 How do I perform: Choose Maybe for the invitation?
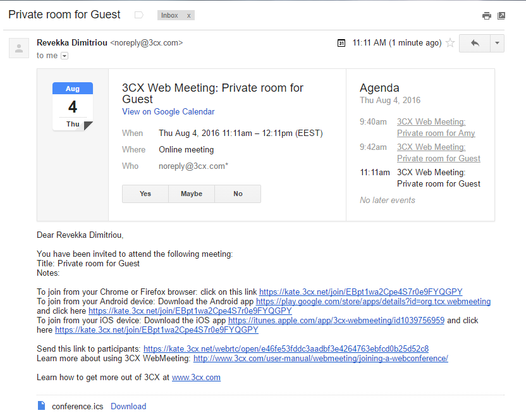[192, 194]
